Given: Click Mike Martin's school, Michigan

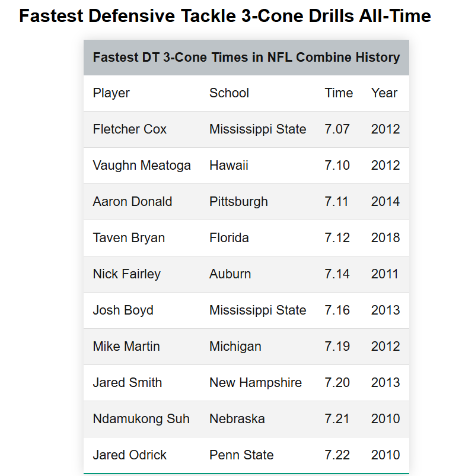Looking at the screenshot, I should click(x=235, y=347).
